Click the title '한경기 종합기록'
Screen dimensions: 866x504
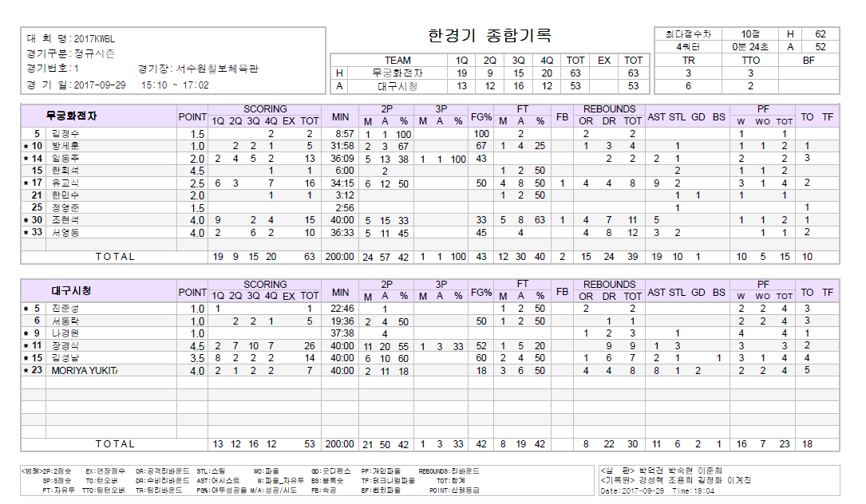coord(489,36)
